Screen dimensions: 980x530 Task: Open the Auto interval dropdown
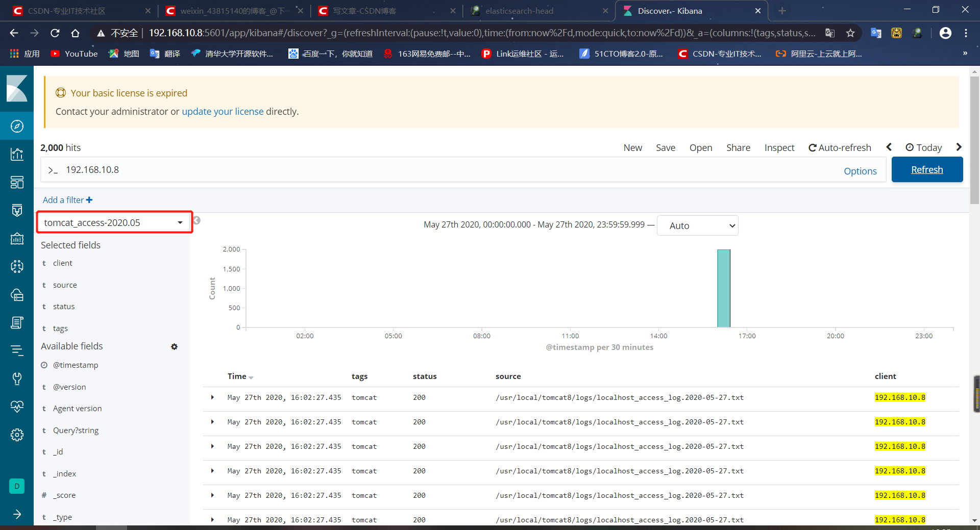[697, 225]
